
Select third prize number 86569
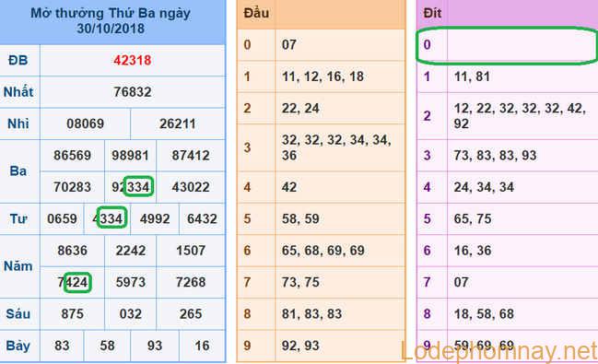72,156
